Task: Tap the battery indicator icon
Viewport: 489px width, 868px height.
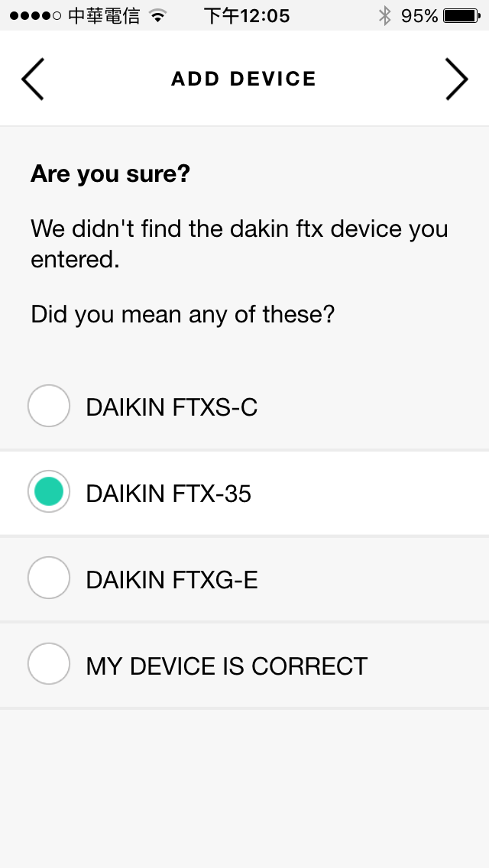Action: tap(462, 15)
